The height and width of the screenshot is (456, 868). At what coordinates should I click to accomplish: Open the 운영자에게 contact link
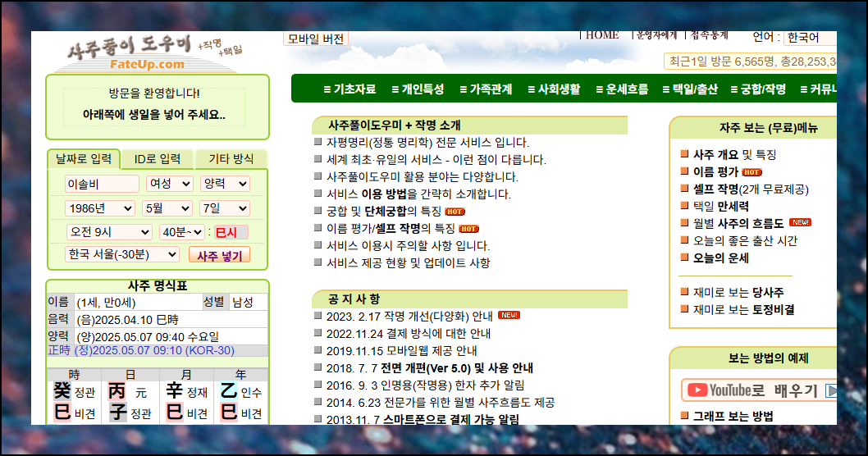656,35
